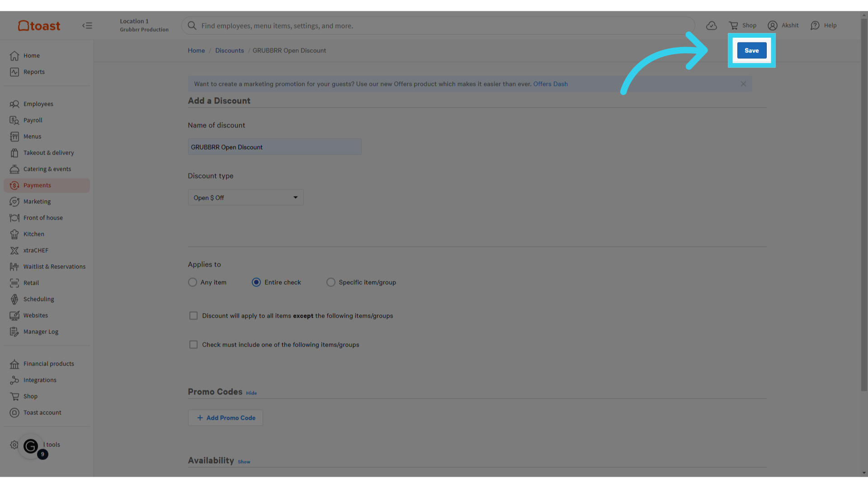Open the Akshit user profile icon

(x=773, y=26)
